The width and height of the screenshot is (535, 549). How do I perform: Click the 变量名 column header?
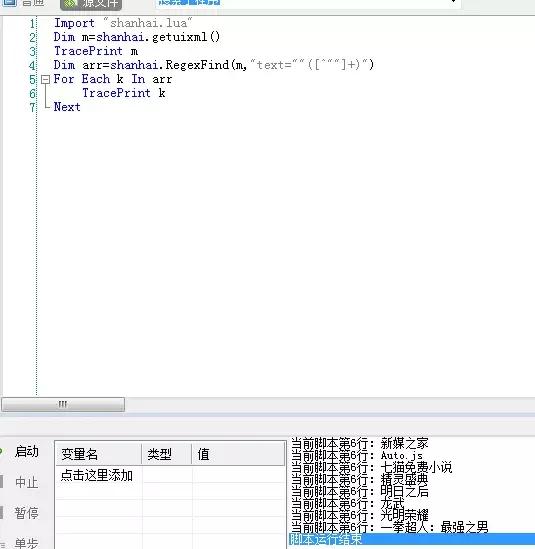click(98, 454)
